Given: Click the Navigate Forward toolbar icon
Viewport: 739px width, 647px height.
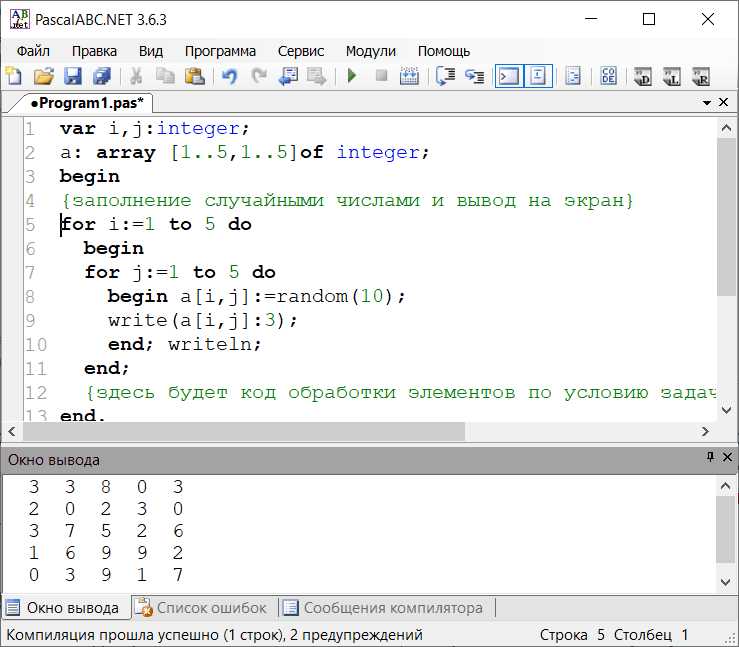Looking at the screenshot, I should [x=316, y=76].
